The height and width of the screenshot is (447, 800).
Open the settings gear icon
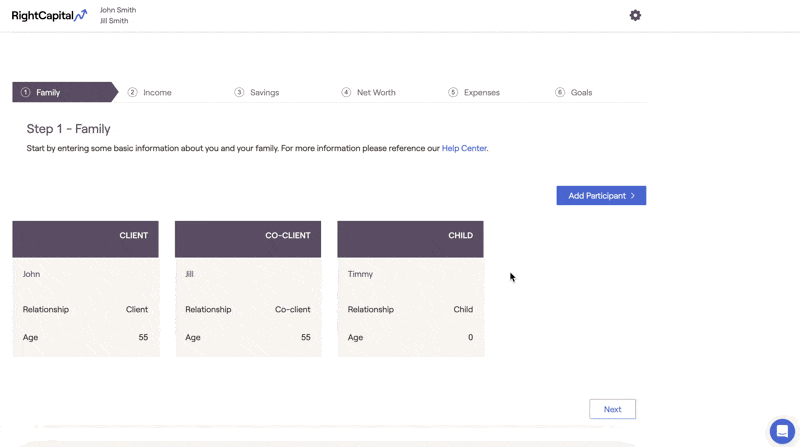pyautogui.click(x=635, y=15)
